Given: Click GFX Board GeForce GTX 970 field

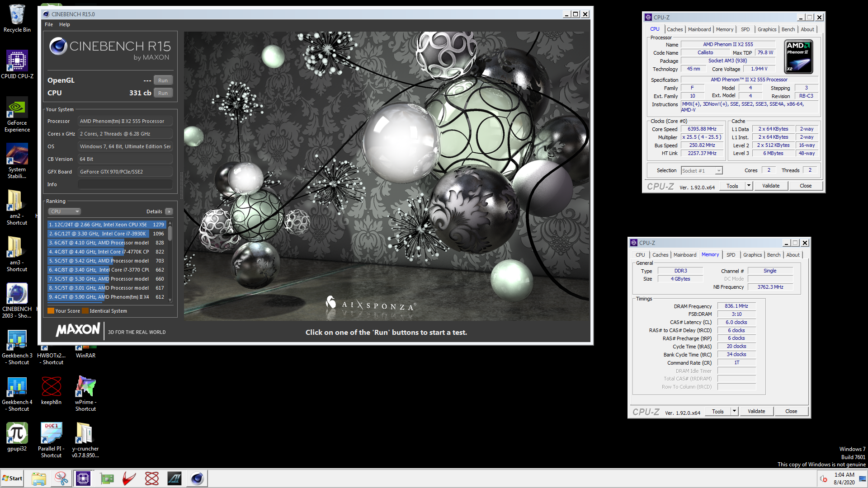Looking at the screenshot, I should click(x=125, y=172).
